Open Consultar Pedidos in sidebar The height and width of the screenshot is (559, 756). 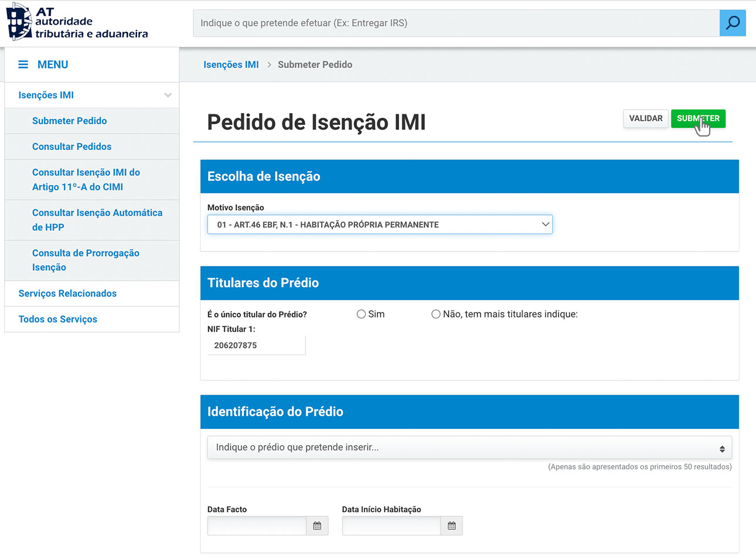(x=71, y=146)
